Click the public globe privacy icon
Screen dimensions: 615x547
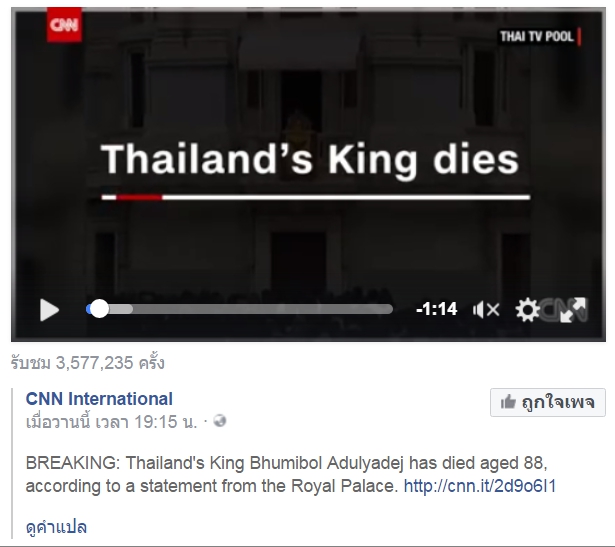click(x=221, y=421)
